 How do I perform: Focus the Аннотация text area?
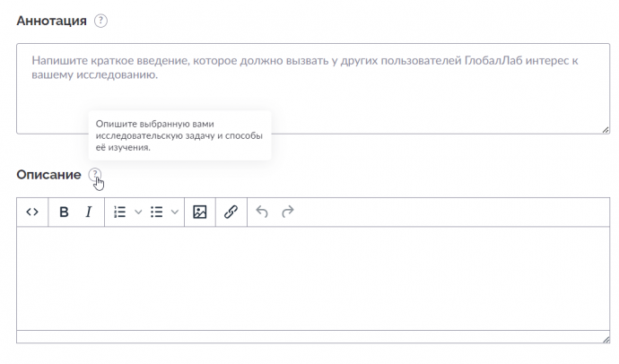coord(313,89)
